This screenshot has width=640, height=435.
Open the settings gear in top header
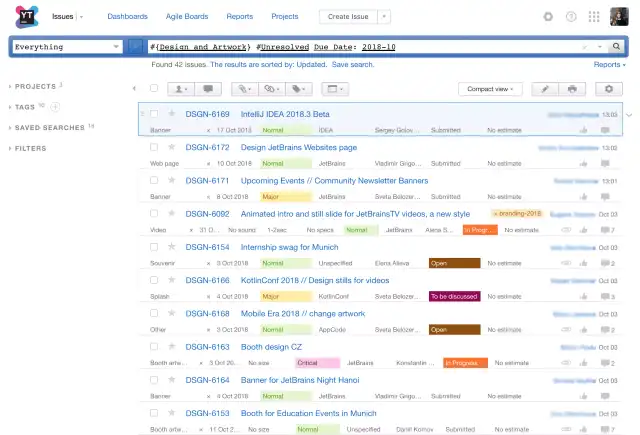[548, 17]
